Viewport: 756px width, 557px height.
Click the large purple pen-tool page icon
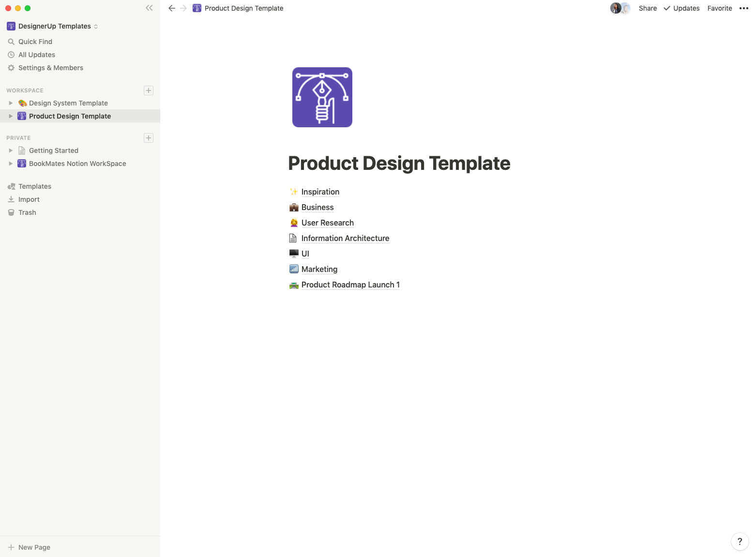pos(322,97)
